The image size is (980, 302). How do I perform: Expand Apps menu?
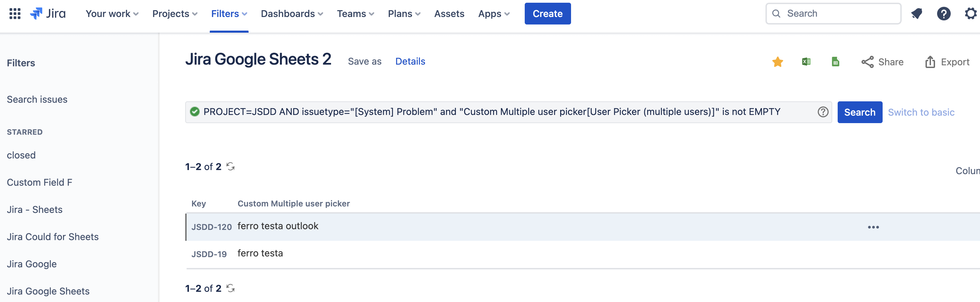click(494, 14)
